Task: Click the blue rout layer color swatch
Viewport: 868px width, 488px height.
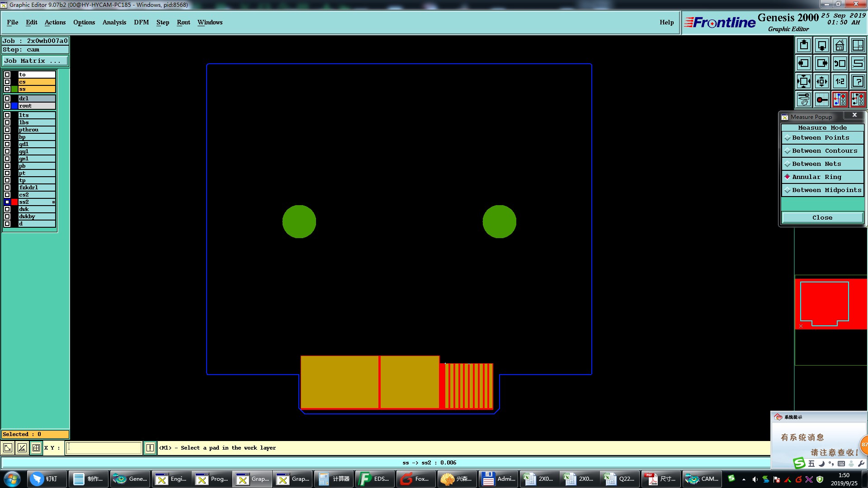Action: pos(14,106)
